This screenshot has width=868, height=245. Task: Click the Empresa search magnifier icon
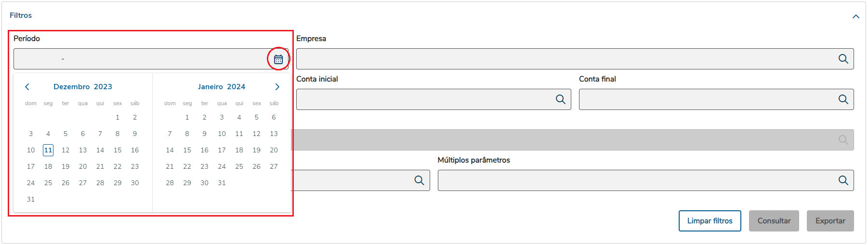pyautogui.click(x=843, y=59)
